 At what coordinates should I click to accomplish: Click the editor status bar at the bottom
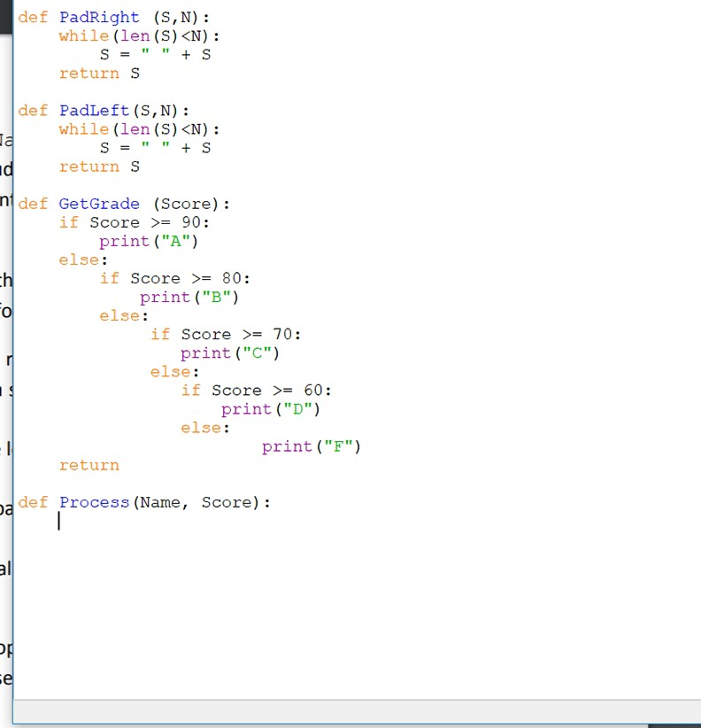point(357,712)
